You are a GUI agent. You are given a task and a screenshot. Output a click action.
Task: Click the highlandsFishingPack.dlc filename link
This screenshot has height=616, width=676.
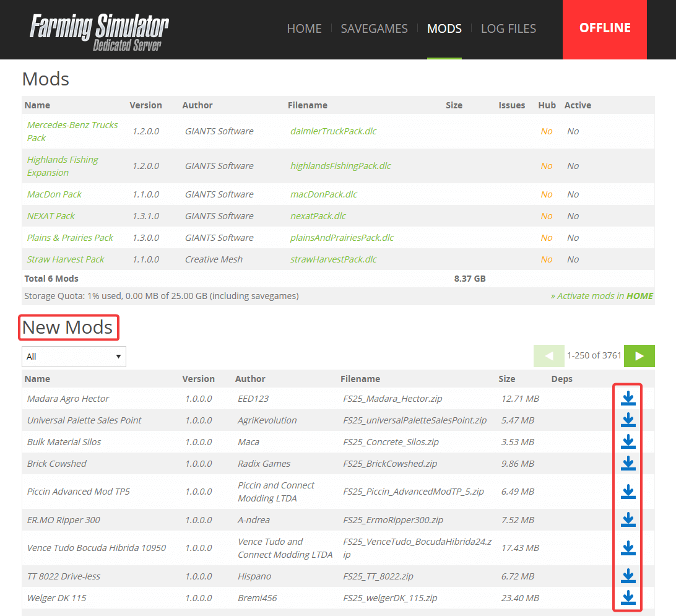[x=340, y=166]
